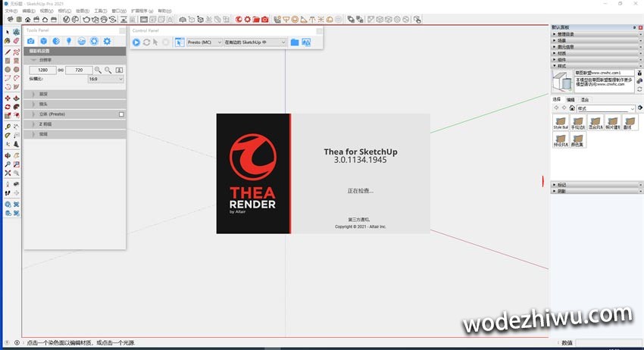
Task: Switch to the 编辑 styles tab
Action: coord(571,99)
